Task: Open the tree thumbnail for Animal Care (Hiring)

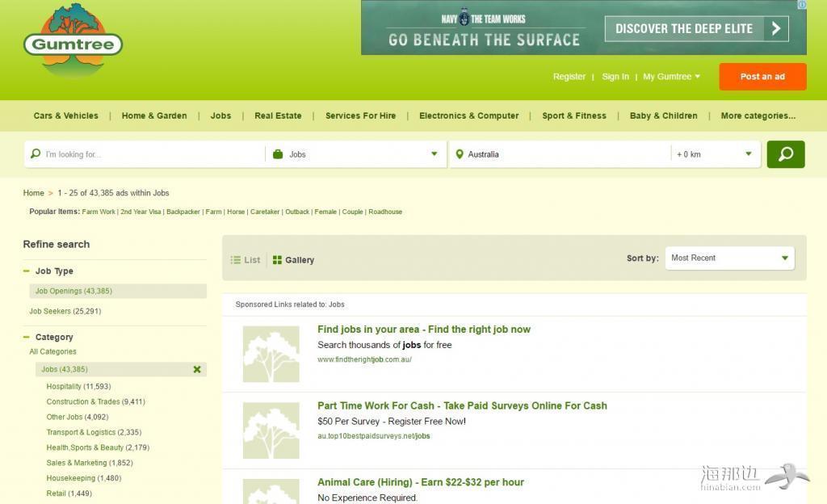Action: click(271, 491)
